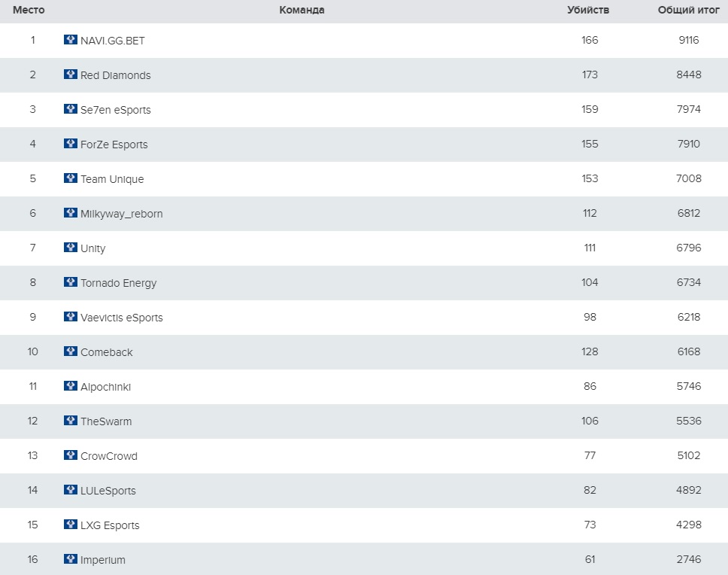Click the Место column header
728x575 pixels.
coord(29,11)
